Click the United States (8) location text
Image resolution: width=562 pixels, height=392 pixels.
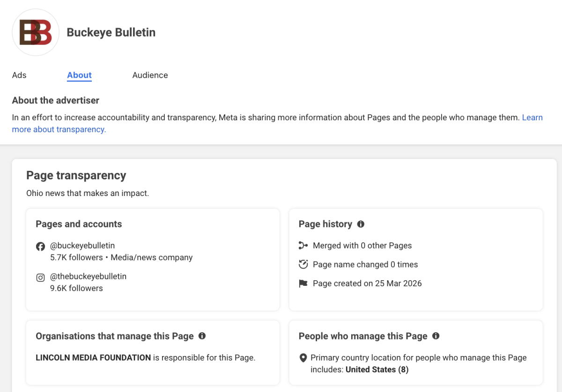coord(377,370)
